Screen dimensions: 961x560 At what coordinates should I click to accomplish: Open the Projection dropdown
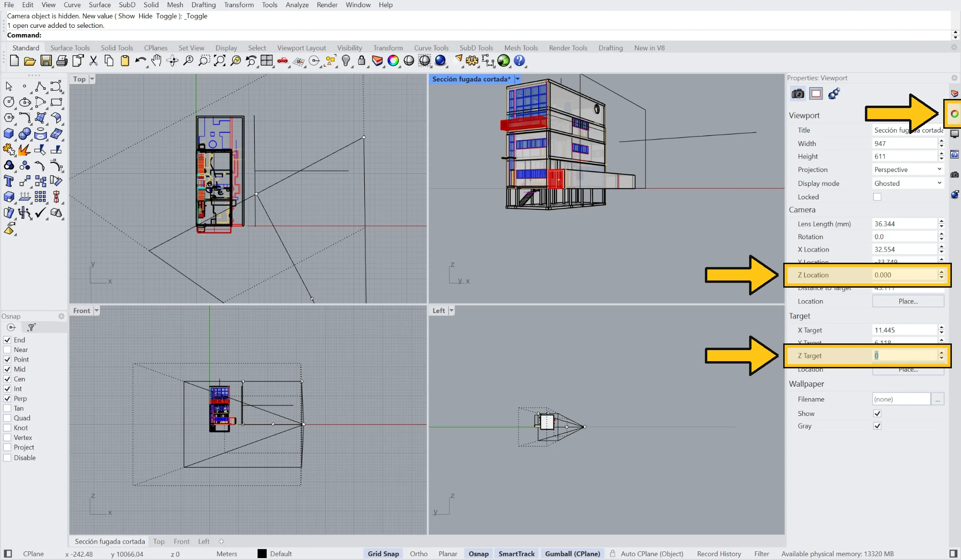908,170
